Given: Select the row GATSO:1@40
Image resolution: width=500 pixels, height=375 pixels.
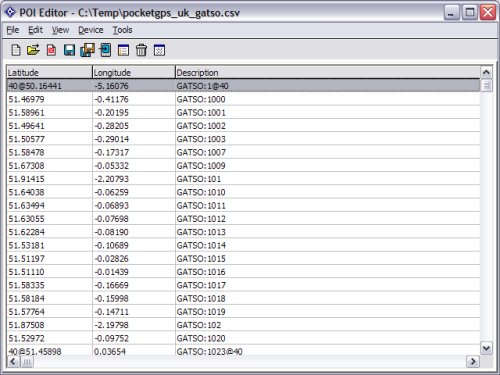Looking at the screenshot, I should 243,86.
